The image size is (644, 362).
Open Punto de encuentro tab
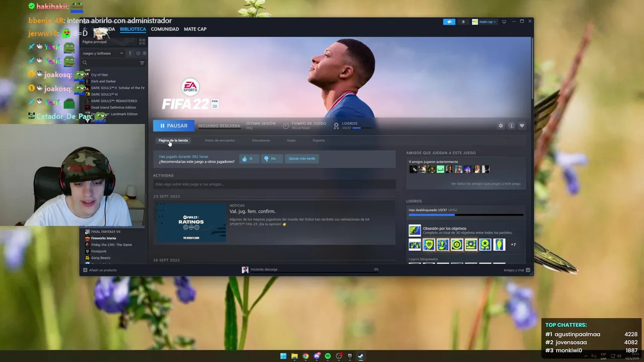[220, 140]
